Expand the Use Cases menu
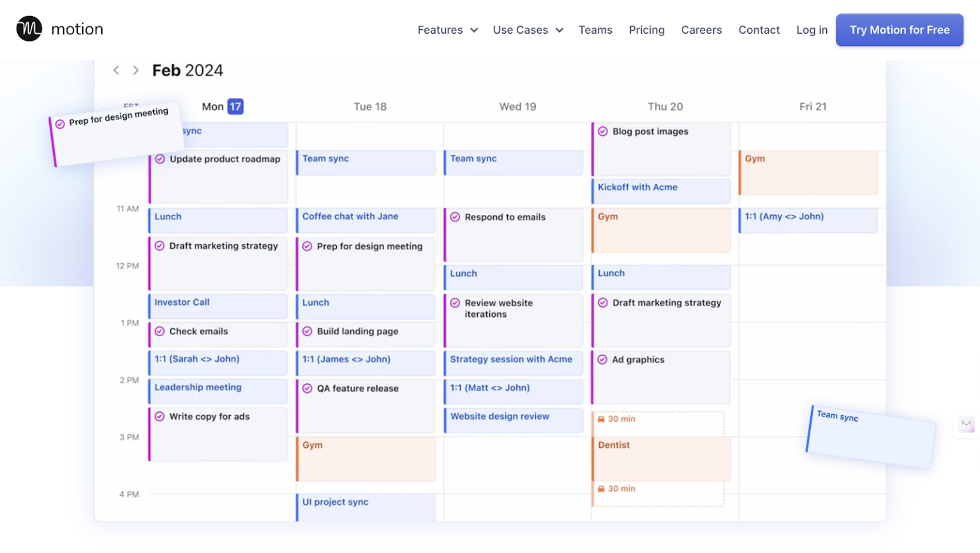980x553 pixels. [x=521, y=29]
